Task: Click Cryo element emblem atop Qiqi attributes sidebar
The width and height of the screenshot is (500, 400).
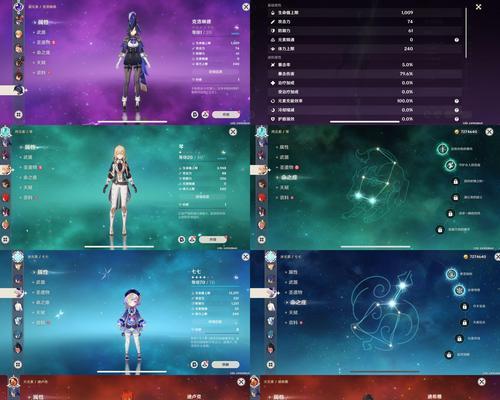Action: (18, 257)
